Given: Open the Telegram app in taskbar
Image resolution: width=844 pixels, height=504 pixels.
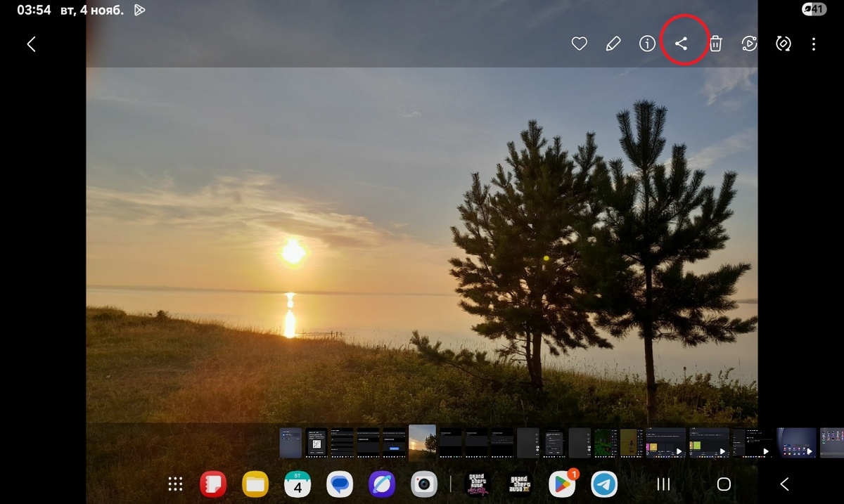Looking at the screenshot, I should tap(604, 484).
